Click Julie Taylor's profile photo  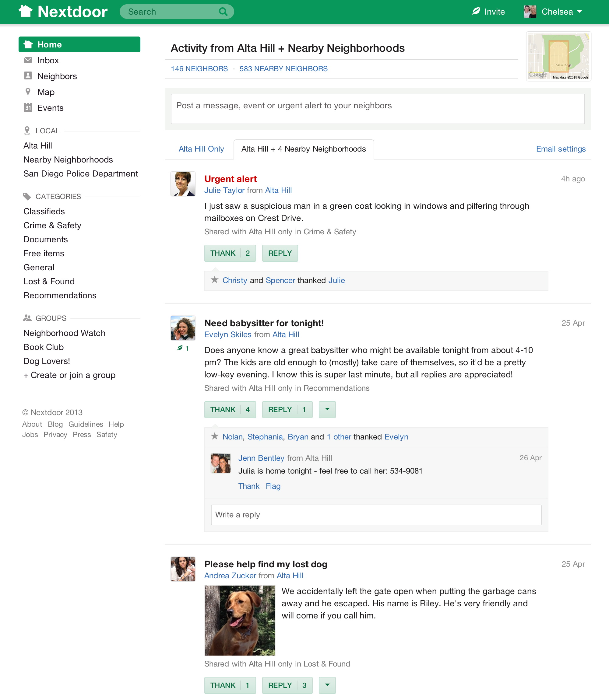point(183,184)
